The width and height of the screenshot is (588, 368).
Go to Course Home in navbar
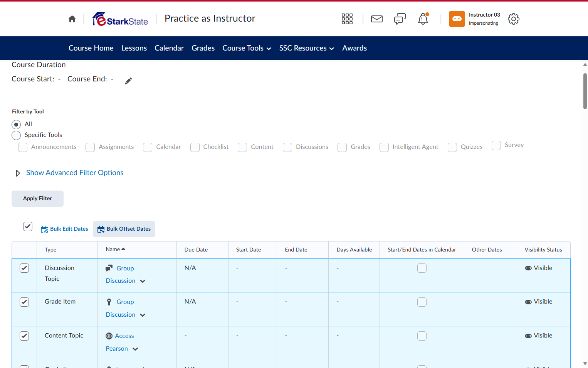pos(91,48)
